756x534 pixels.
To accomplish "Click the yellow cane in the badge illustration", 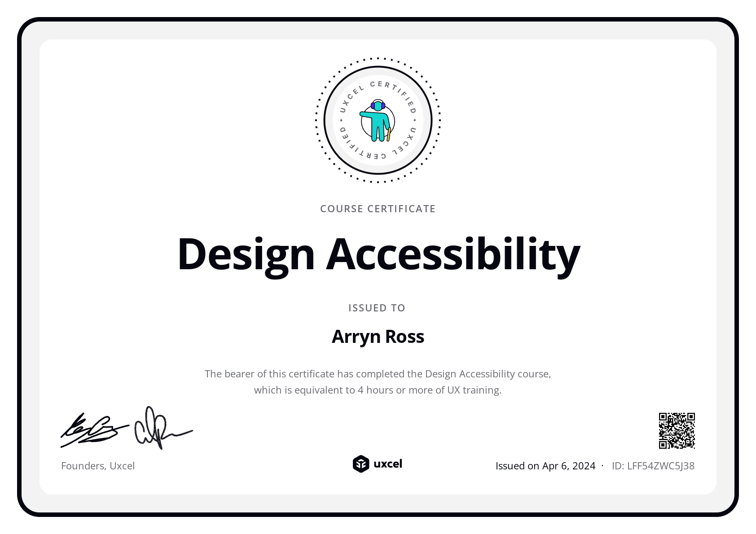I will tap(388, 135).
